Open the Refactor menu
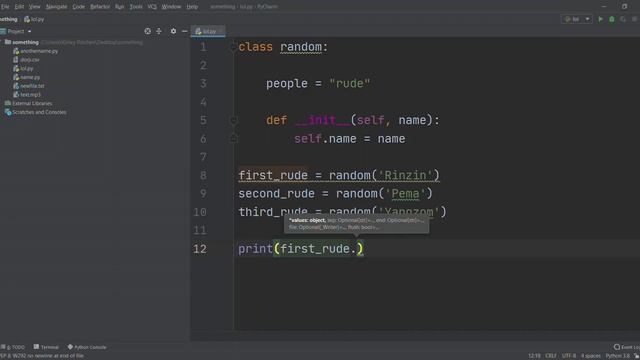The image size is (640, 360). tap(100, 7)
